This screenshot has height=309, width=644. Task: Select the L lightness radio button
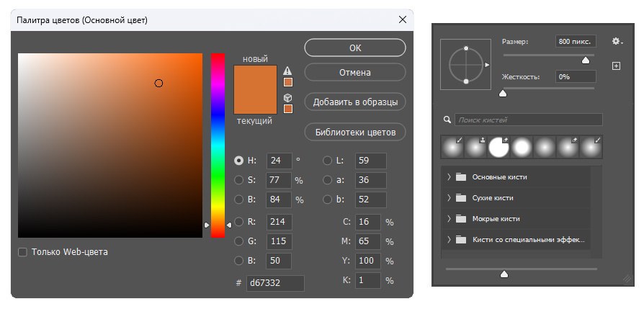(327, 161)
